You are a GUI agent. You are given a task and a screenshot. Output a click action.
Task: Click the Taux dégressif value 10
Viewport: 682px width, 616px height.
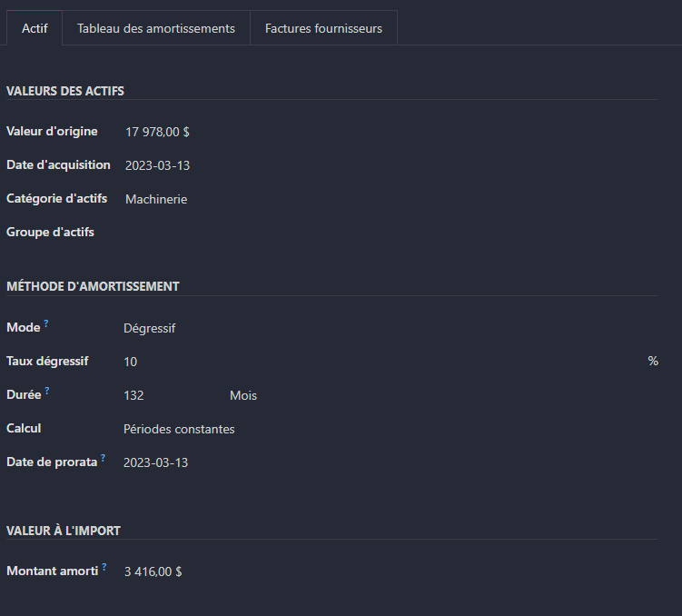pos(131,362)
